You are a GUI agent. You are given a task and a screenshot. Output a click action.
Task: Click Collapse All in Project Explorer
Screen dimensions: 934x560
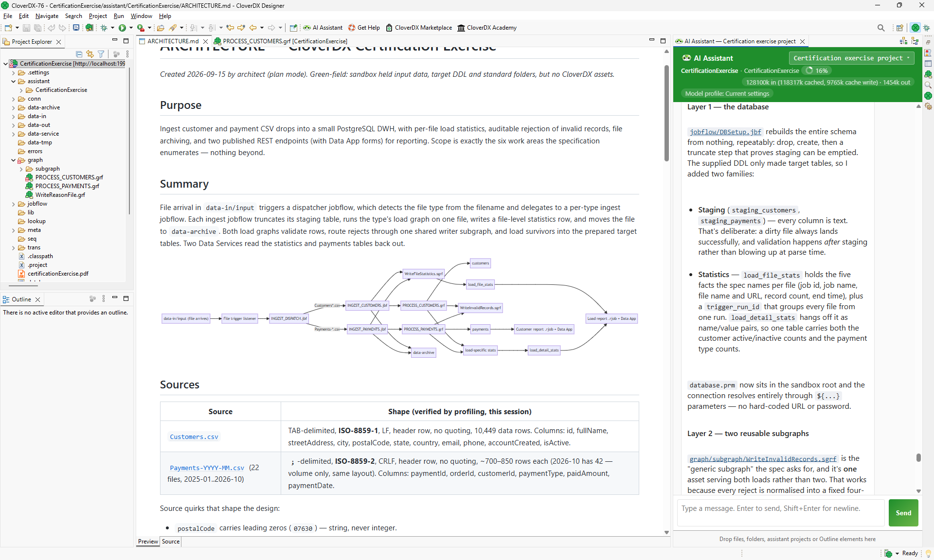pos(79,54)
